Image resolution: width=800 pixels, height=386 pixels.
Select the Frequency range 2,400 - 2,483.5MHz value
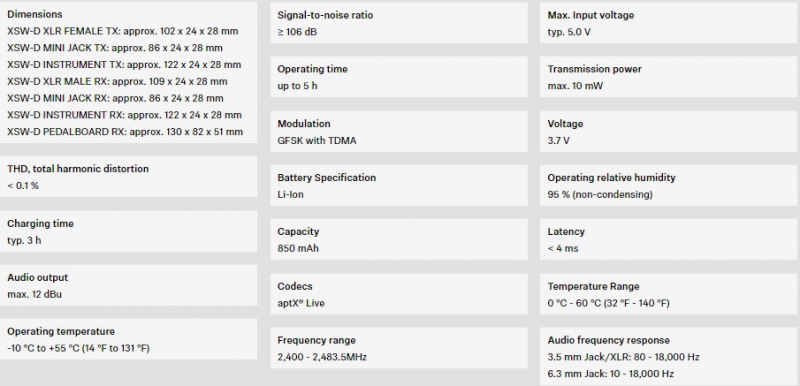(322, 357)
